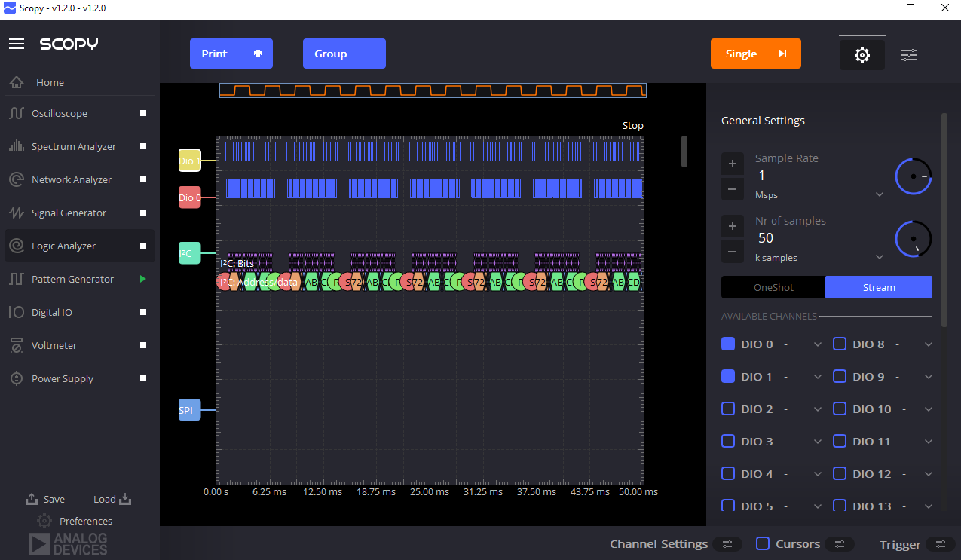Screen dimensions: 961x560
Task: Expand DIO 1 trigger dropdown
Action: coord(818,377)
